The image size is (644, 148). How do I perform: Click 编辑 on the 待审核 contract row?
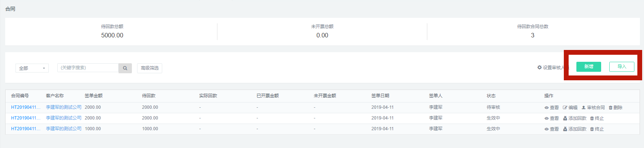tap(570, 108)
